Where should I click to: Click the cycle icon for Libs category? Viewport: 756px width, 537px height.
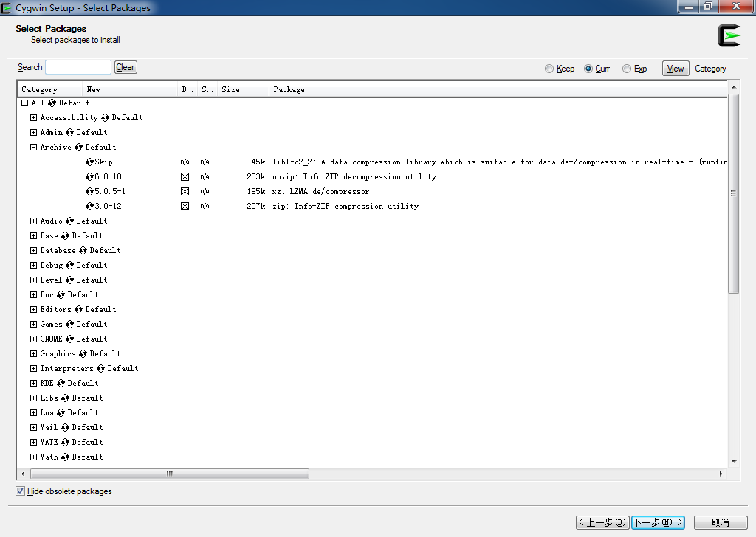[x=65, y=398]
